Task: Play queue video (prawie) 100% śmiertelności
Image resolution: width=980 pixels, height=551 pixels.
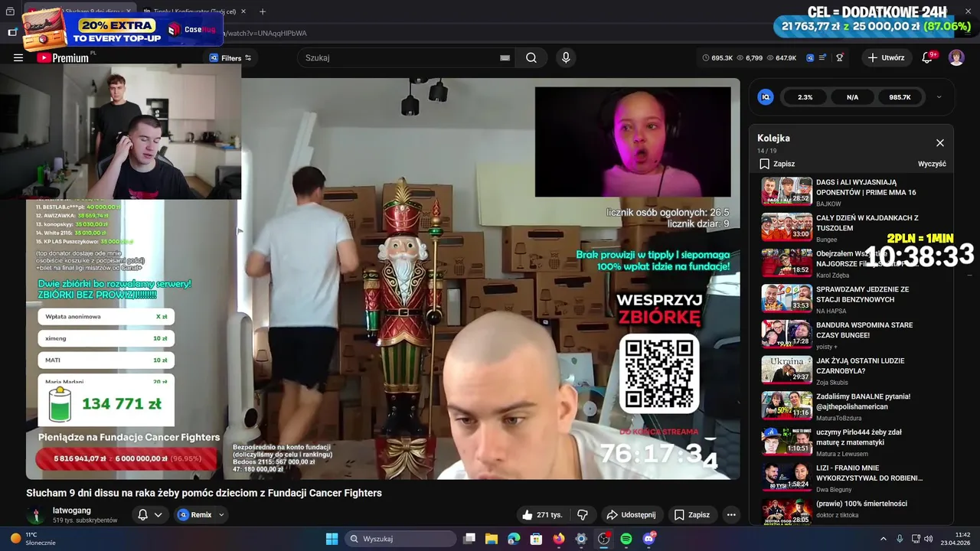Action: [x=851, y=510]
